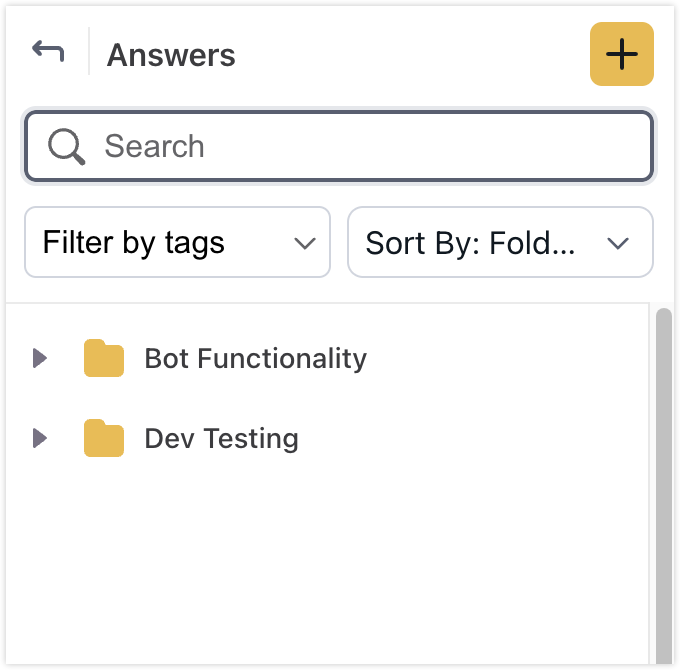The image size is (680, 670).
Task: Click the vertical scrollbar of the list
Action: 663,480
